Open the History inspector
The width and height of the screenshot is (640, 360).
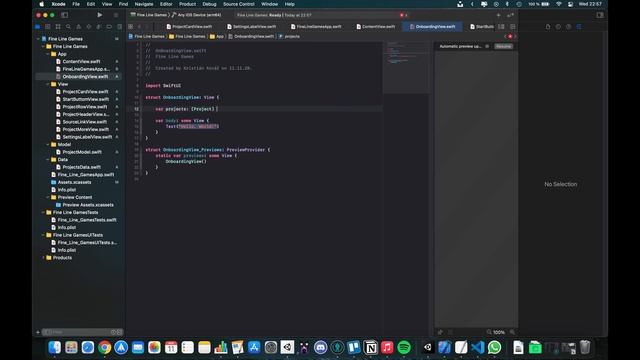coord(558,27)
